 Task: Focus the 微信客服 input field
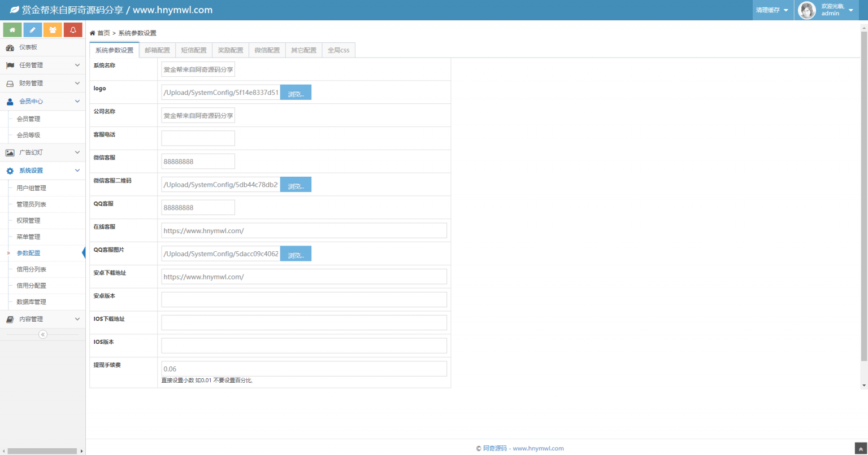(198, 161)
